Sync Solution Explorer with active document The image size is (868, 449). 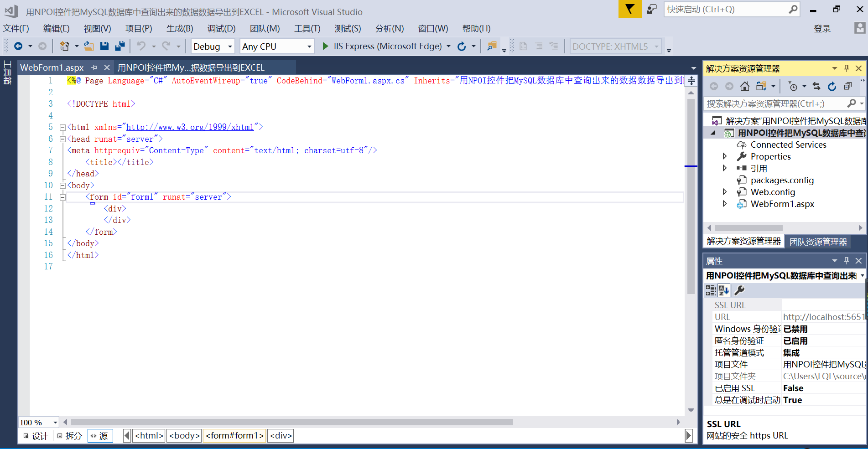point(816,86)
